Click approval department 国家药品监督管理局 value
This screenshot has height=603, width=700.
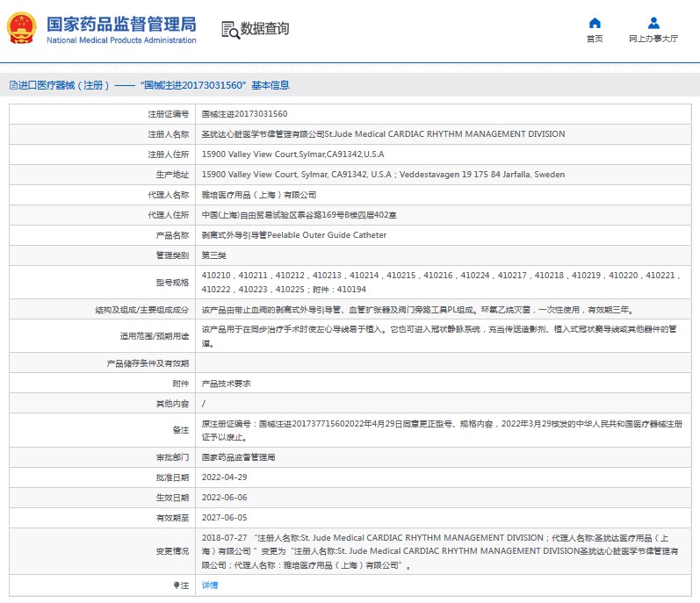[x=238, y=457]
